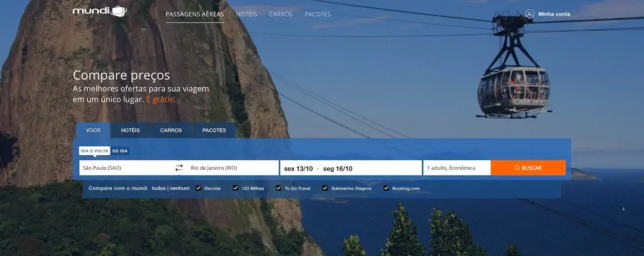
Task: Select todos comparison sites
Action: (159, 188)
